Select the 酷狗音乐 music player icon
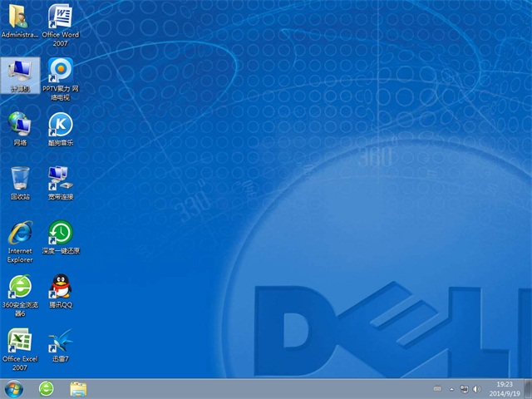Viewport: 532px width, 399px height. pos(60,125)
